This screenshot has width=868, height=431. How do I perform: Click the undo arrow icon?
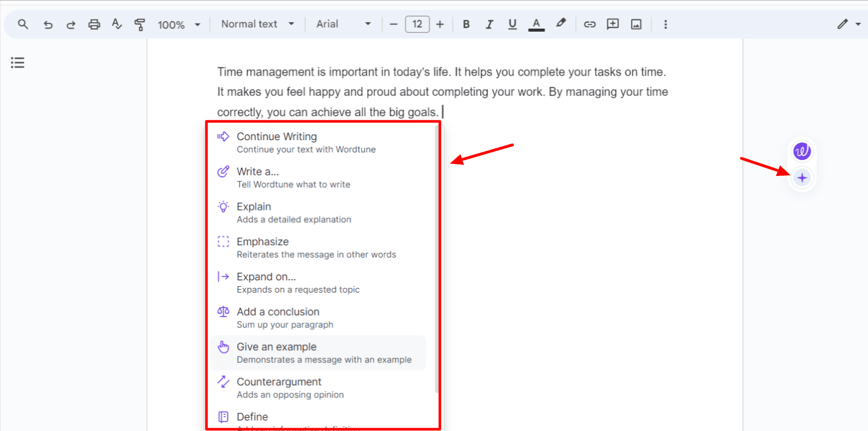tap(48, 25)
